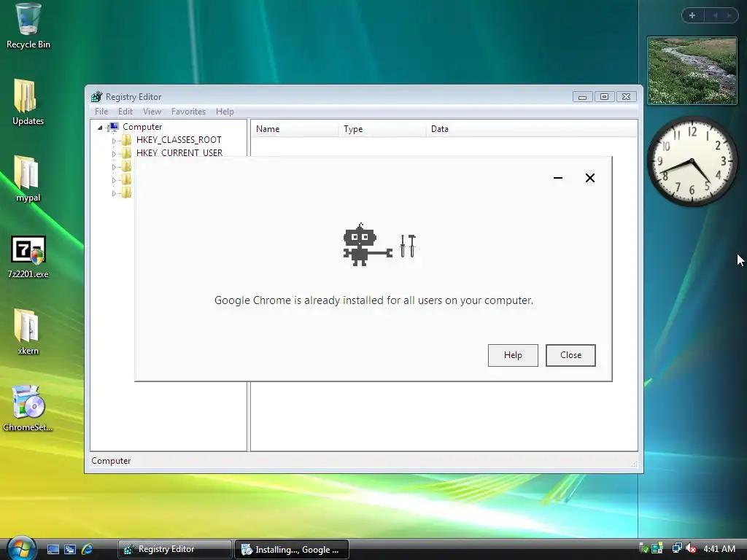
Task: Maximize the Registry Editor window
Action: pos(604,97)
